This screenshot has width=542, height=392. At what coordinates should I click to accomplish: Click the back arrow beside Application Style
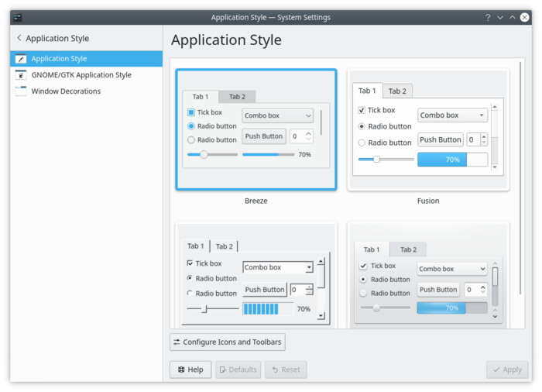coord(19,38)
